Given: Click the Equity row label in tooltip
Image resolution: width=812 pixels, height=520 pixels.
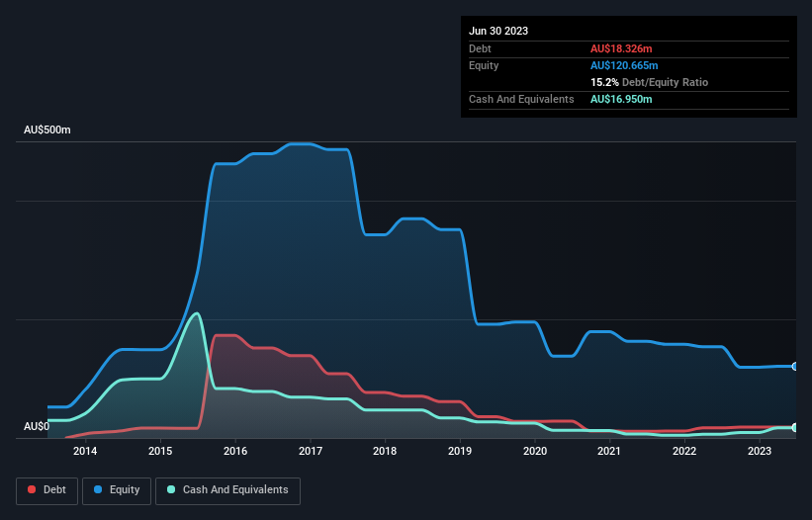Looking at the screenshot, I should (x=484, y=65).
